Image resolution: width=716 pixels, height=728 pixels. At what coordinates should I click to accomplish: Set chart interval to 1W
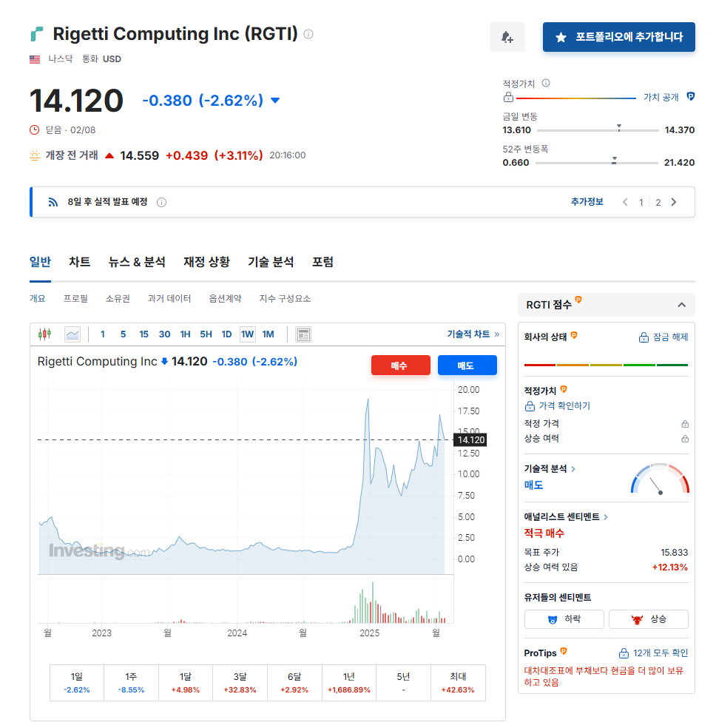247,334
